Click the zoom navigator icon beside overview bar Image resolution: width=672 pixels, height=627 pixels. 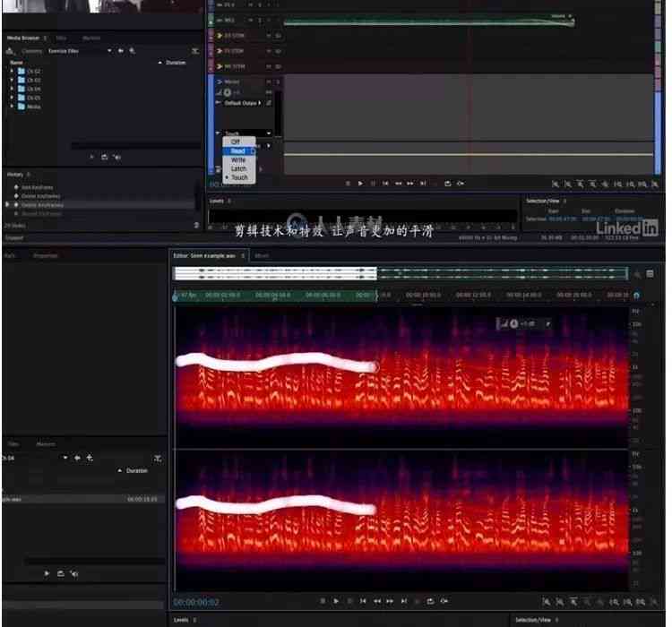[x=637, y=274]
